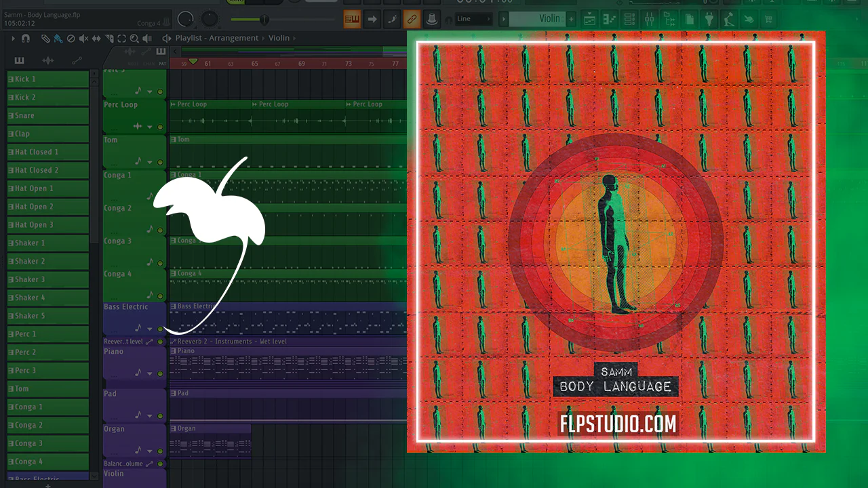Viewport: 868px width, 488px height.
Task: Mute the Conga 2 track
Action: click(x=161, y=230)
